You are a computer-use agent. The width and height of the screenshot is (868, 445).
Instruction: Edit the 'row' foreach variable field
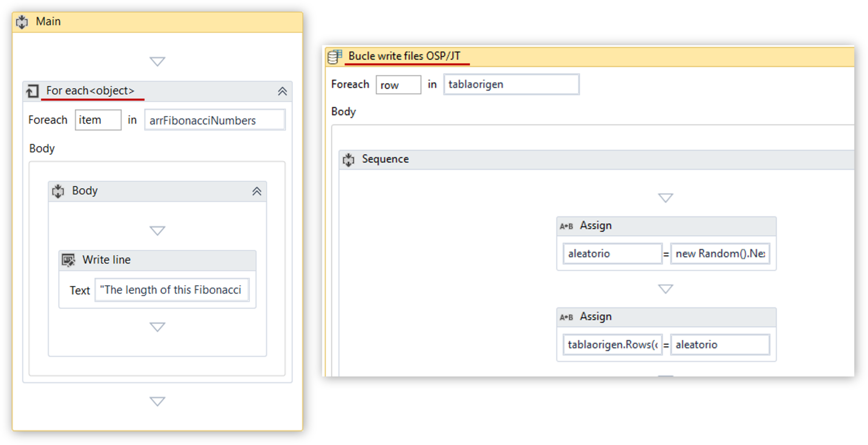(398, 85)
